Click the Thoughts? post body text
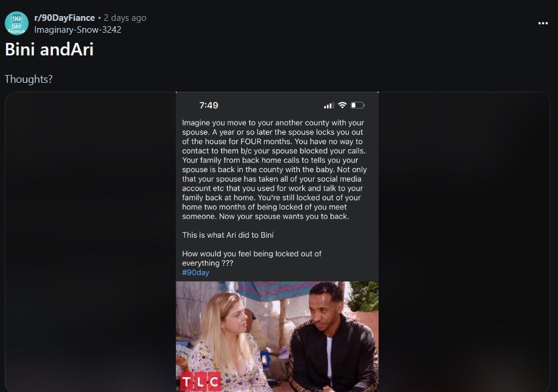The width and height of the screenshot is (558, 392). click(29, 79)
